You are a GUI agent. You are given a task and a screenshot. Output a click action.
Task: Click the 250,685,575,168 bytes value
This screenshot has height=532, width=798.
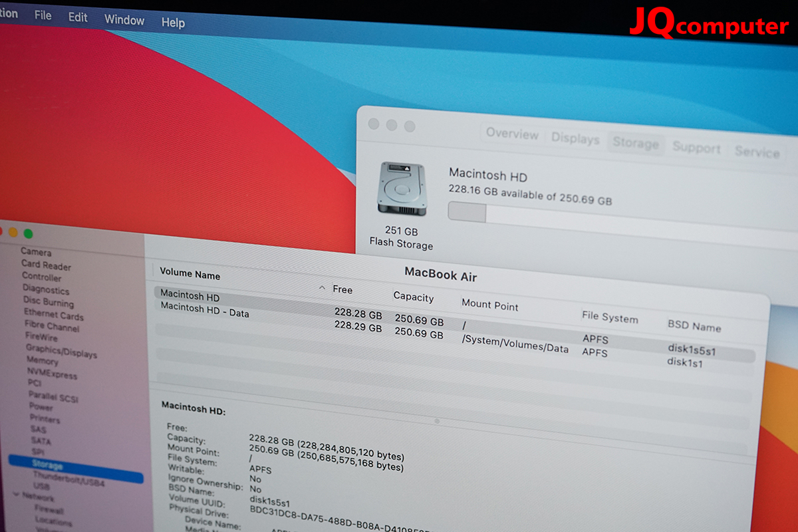(350, 462)
